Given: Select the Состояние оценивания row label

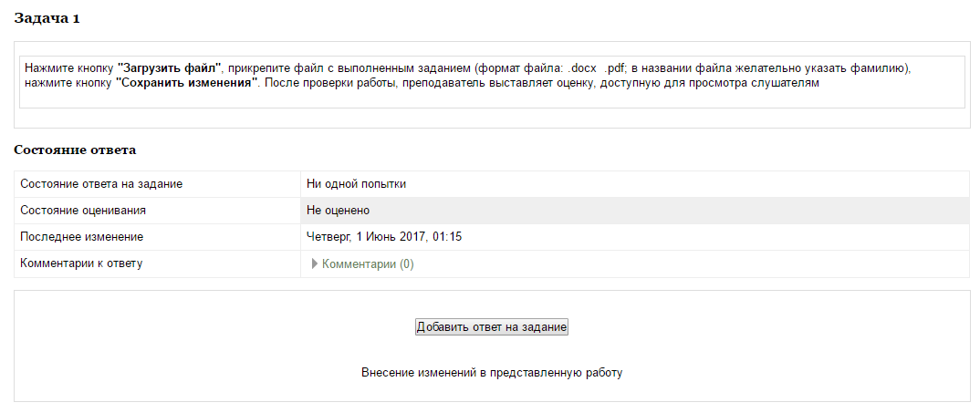Looking at the screenshot, I should tap(83, 210).
